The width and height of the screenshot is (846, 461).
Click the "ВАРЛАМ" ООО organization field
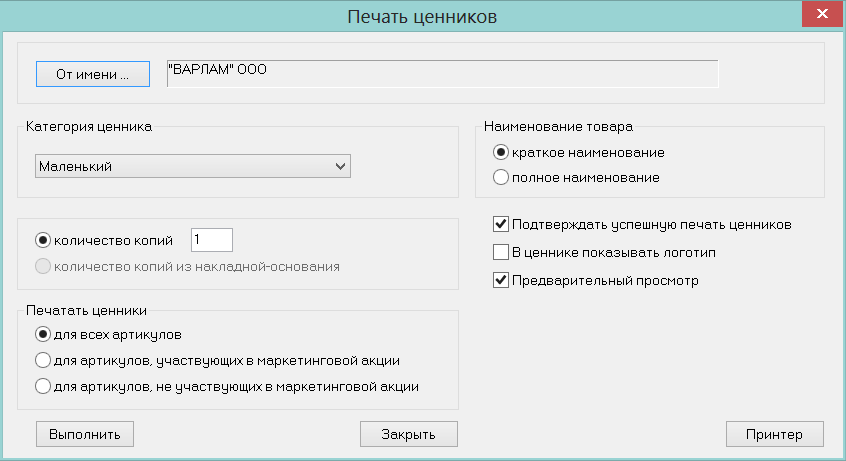(x=442, y=74)
